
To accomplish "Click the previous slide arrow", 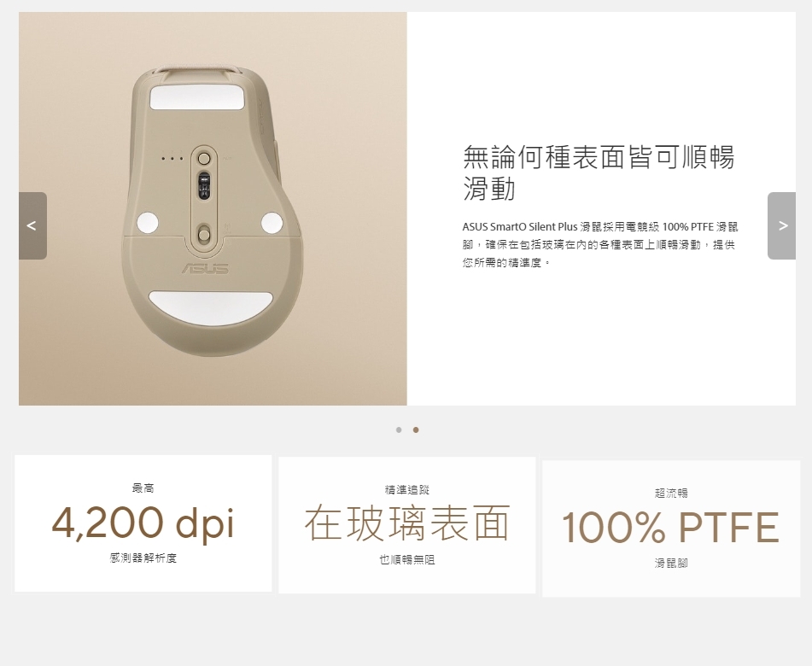I will 32,225.
